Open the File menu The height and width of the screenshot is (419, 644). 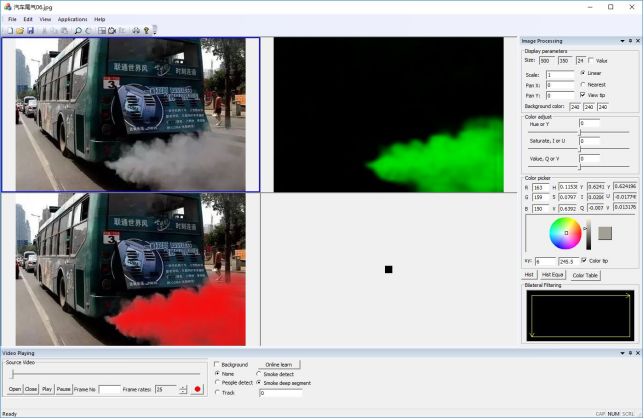point(12,19)
